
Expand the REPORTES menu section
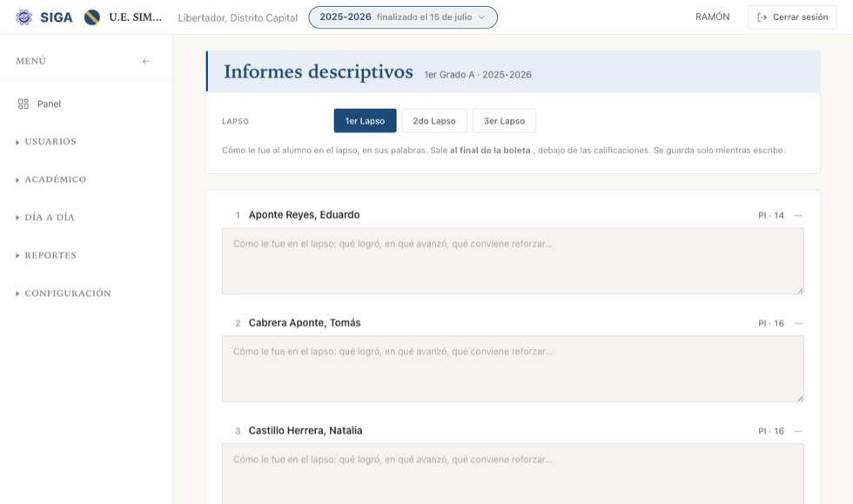pyautogui.click(x=46, y=255)
